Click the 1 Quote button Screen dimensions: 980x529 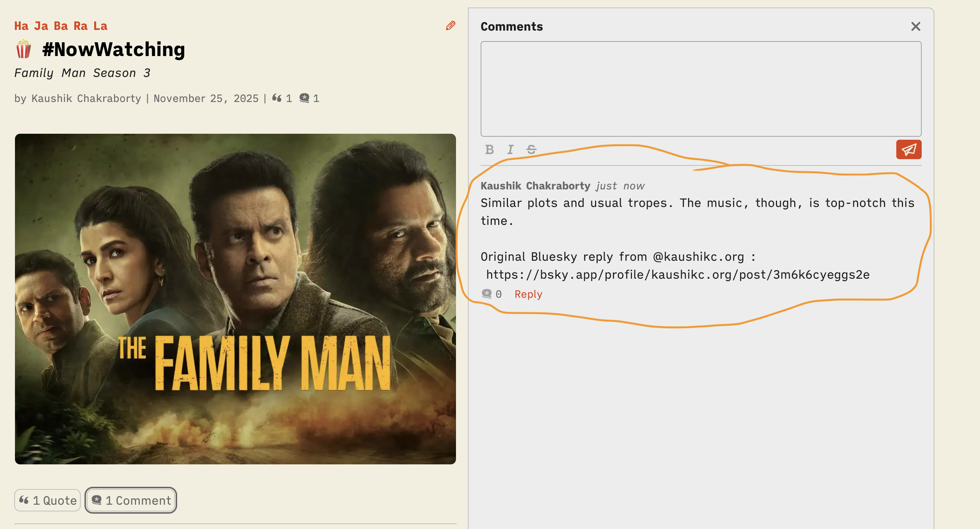tap(47, 500)
